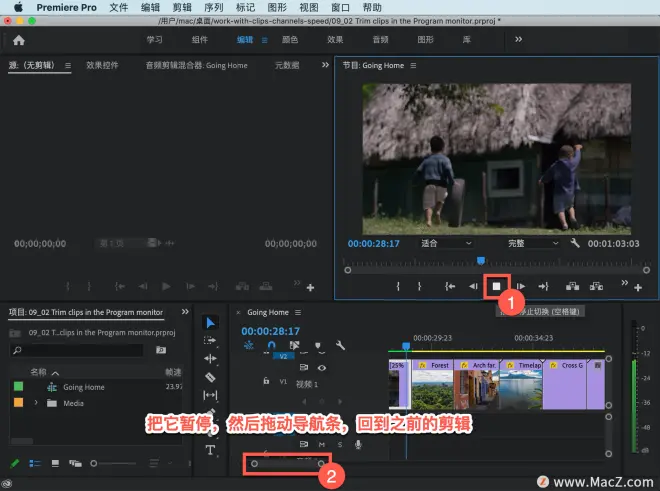
Task: Switch to the 图形 workspace
Action: [426, 40]
